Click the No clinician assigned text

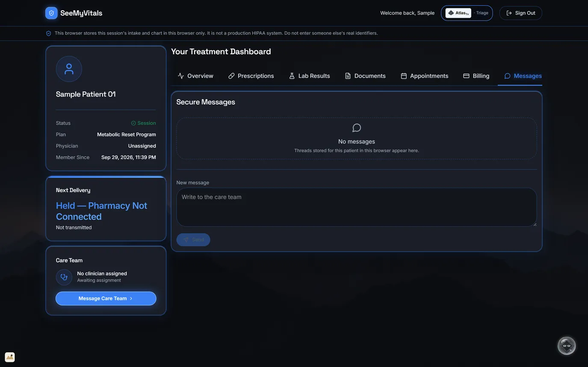[x=102, y=273]
